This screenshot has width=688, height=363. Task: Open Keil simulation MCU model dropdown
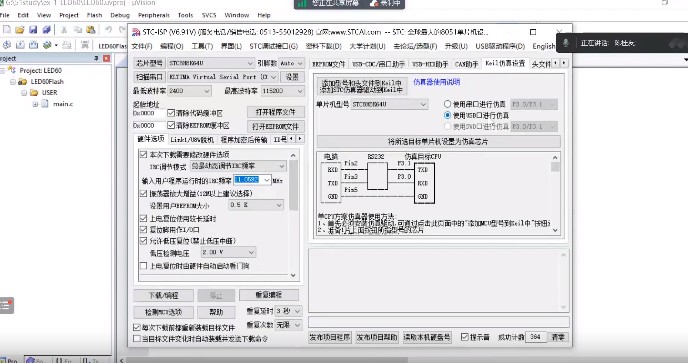pos(390,104)
